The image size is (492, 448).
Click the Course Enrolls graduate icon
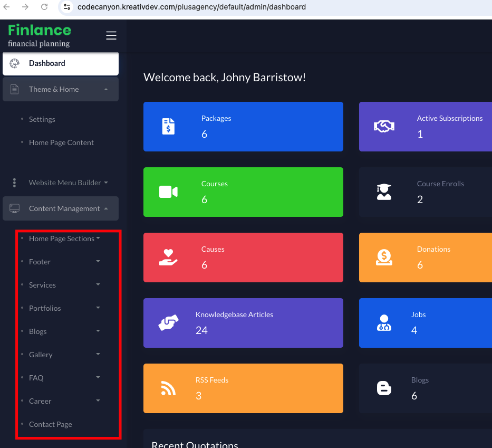384,192
